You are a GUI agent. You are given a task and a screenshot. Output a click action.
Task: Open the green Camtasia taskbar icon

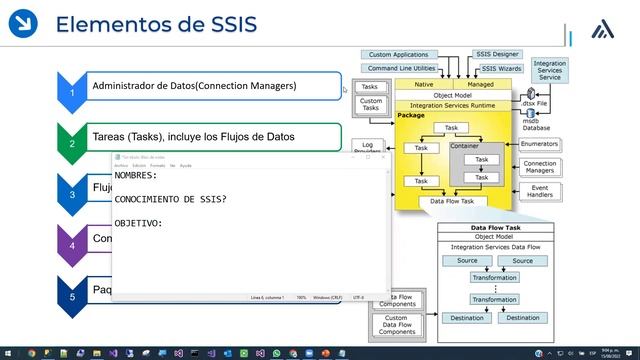coord(244,353)
